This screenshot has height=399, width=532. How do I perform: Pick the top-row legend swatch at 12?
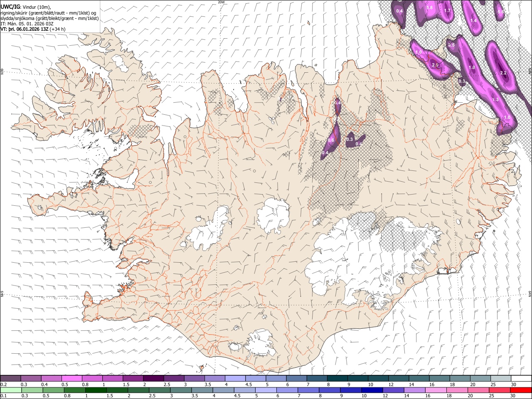click(x=399, y=378)
